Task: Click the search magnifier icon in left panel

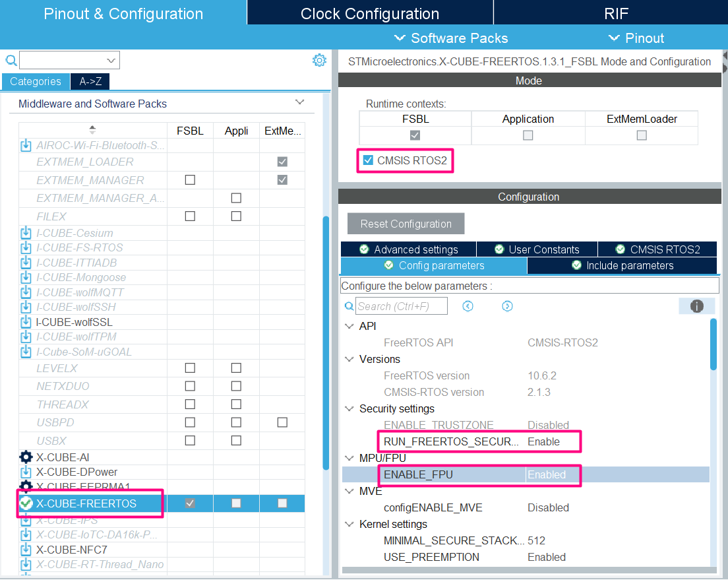Action: (9, 59)
